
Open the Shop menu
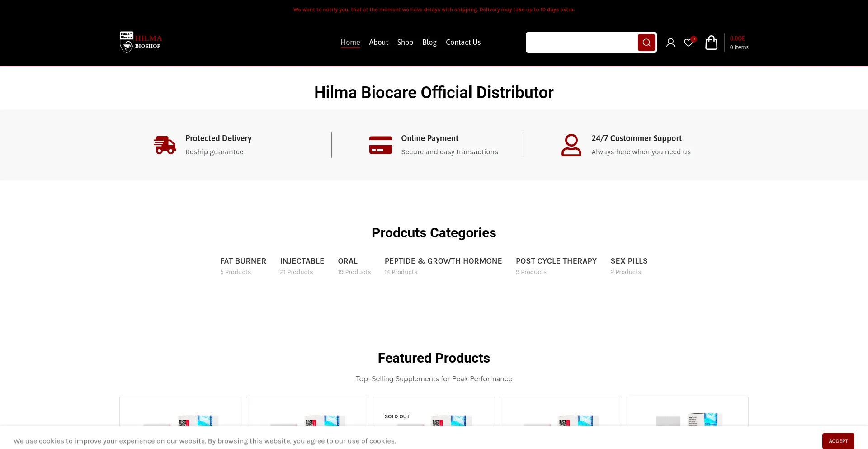coord(405,42)
